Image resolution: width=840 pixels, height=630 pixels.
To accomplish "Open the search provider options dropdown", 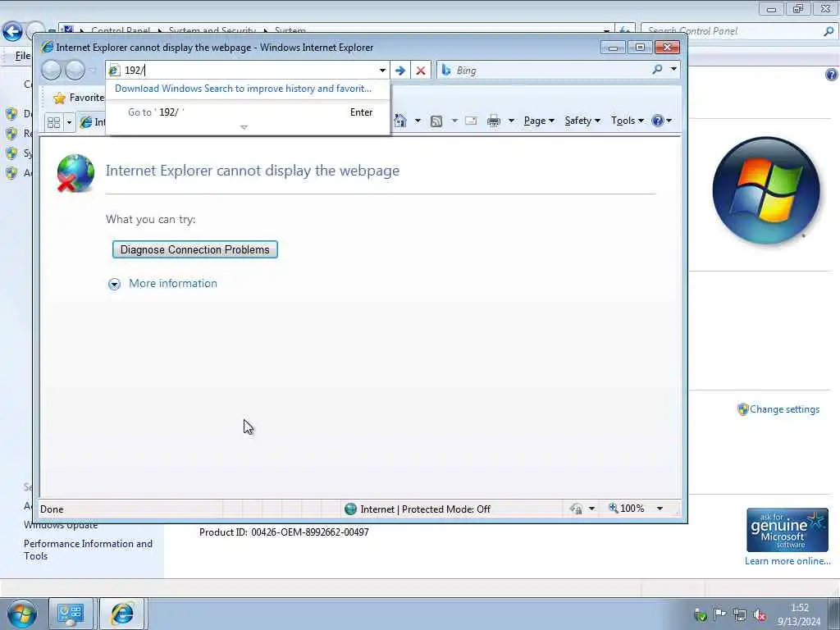I will coord(673,70).
